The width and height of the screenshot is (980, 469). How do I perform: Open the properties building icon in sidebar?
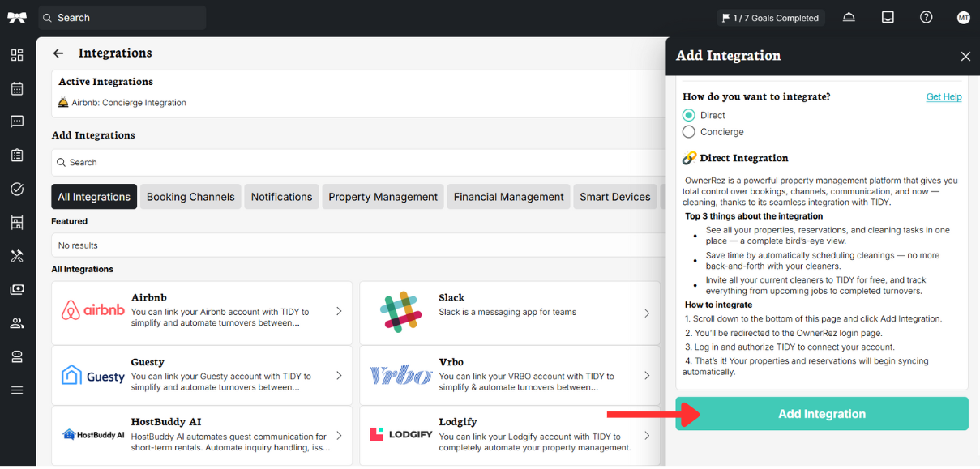(x=17, y=222)
